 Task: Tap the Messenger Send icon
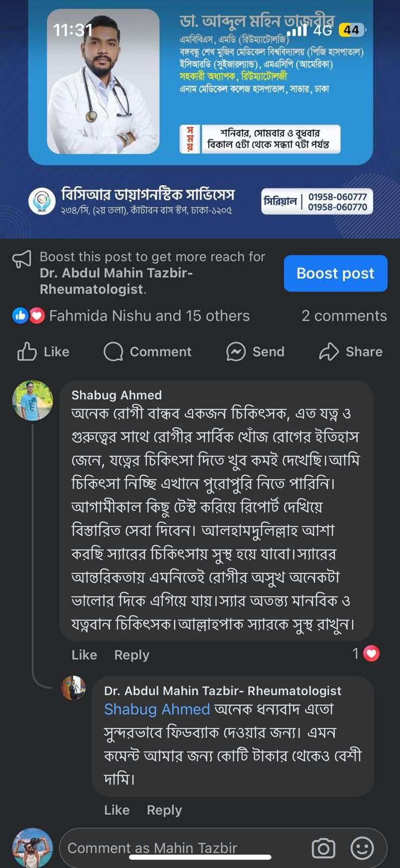236,352
